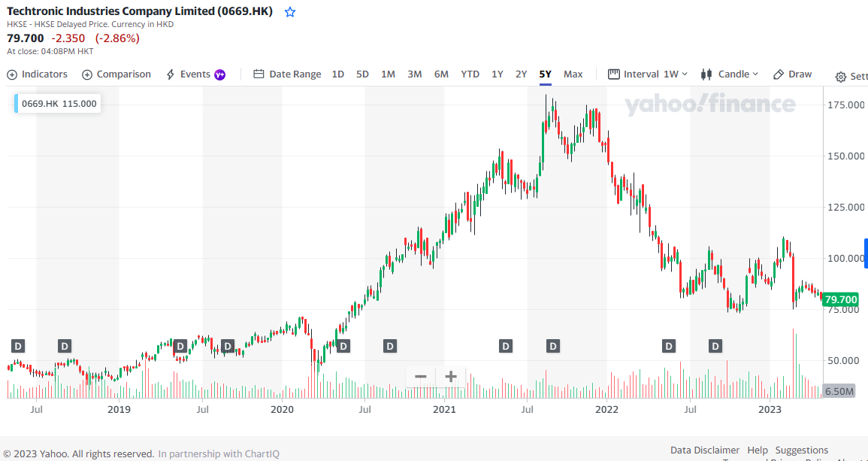Zoom in the chart with plus button
868x461 pixels.
pos(451,377)
